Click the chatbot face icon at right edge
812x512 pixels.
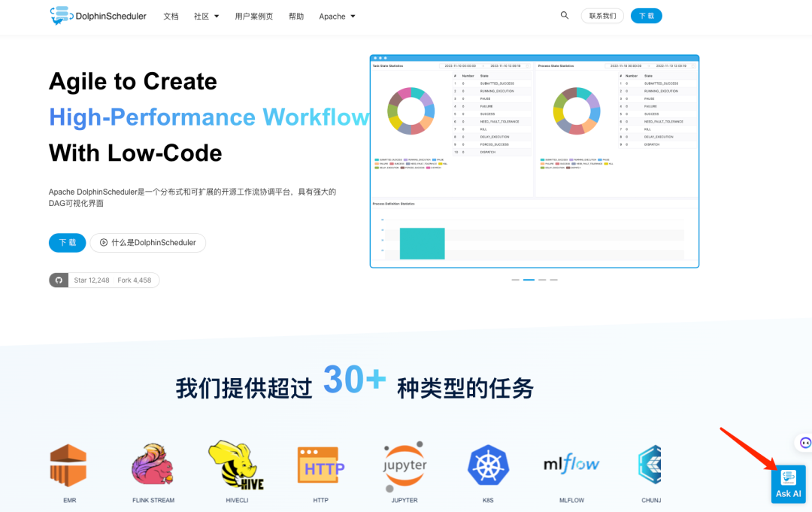point(804,443)
